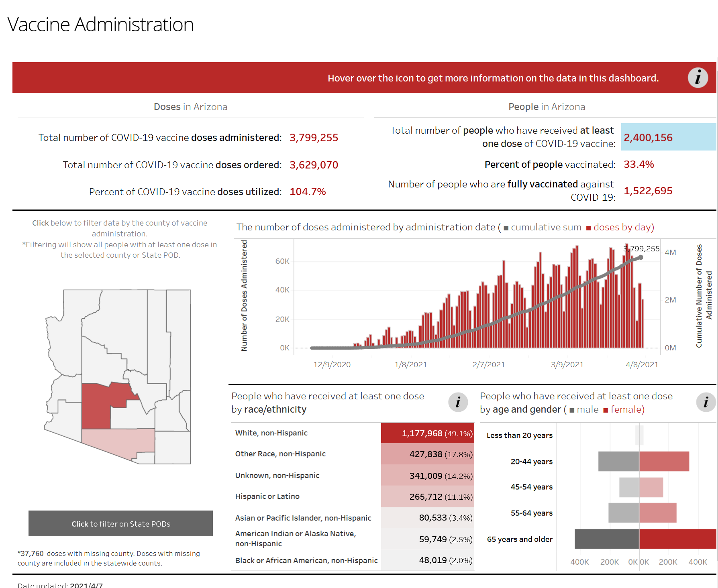Image resolution: width=718 pixels, height=588 pixels.
Task: Click the Other Race, non-Hispanic value cell
Action: (x=427, y=454)
